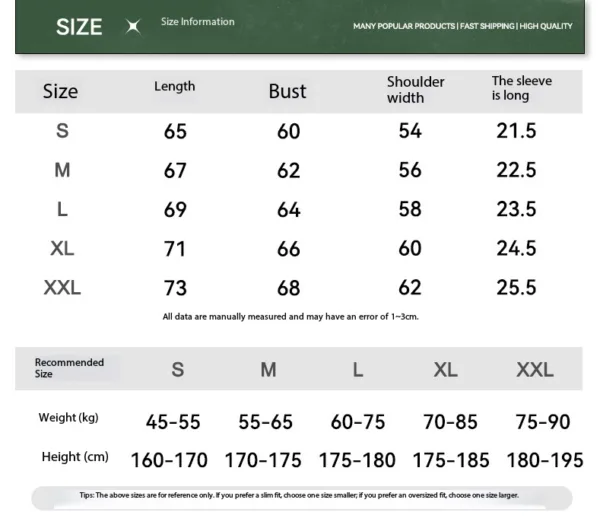Click the height range 180-195
The height and width of the screenshot is (525, 600).
click(x=545, y=461)
